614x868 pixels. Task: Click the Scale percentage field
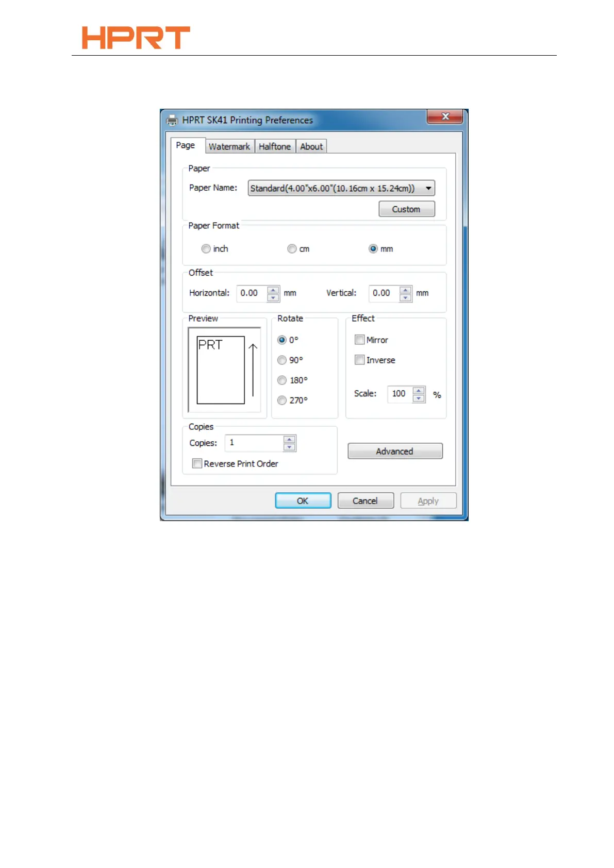tap(400, 394)
